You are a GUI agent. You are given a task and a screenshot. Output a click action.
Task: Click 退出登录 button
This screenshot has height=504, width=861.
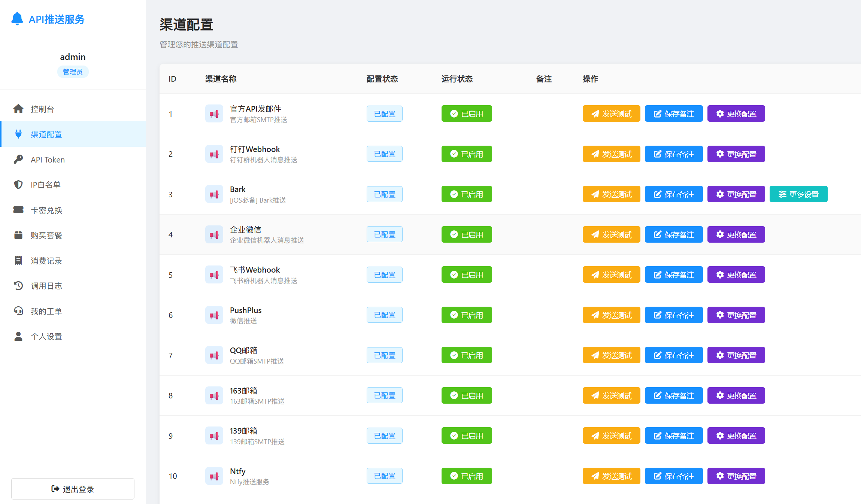[73, 489]
